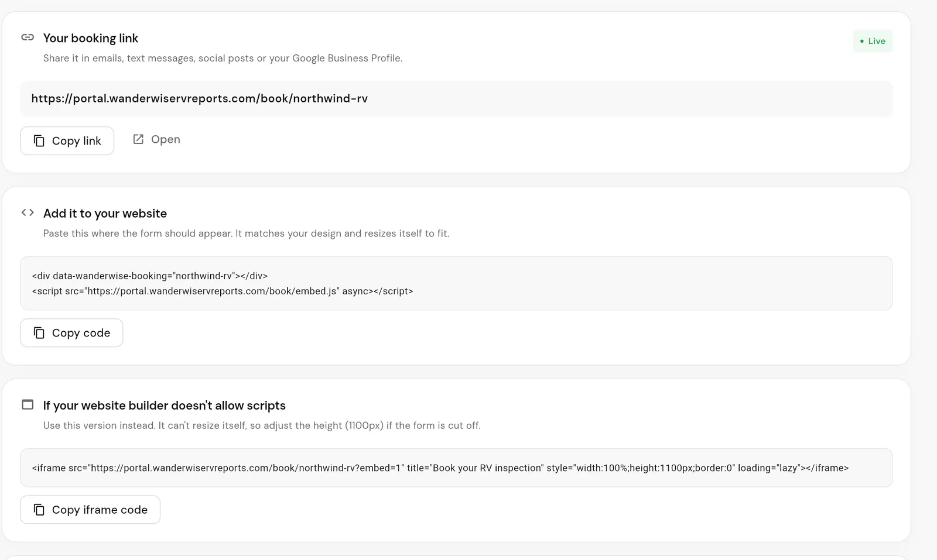This screenshot has height=560, width=937.
Task: Click the script embed code box
Action: [456, 283]
